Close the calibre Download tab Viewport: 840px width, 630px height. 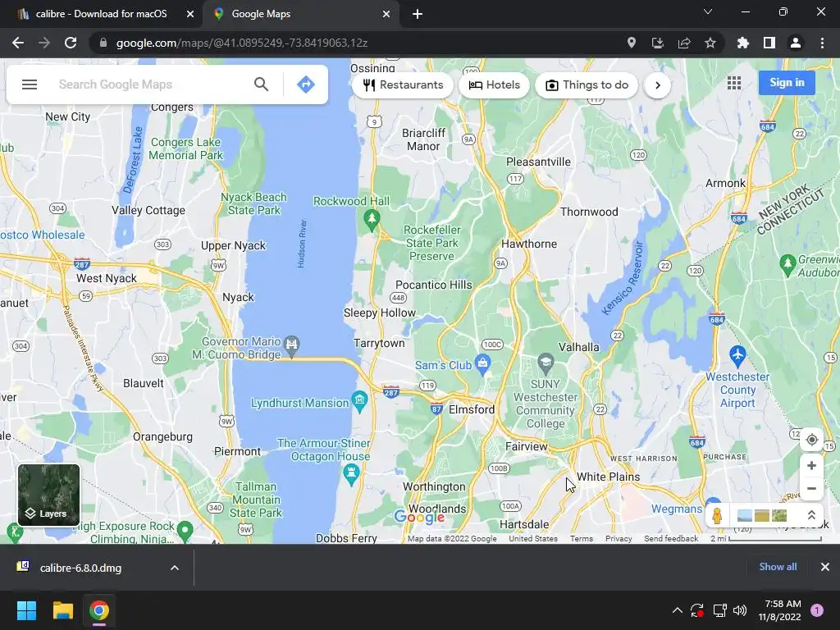190,14
